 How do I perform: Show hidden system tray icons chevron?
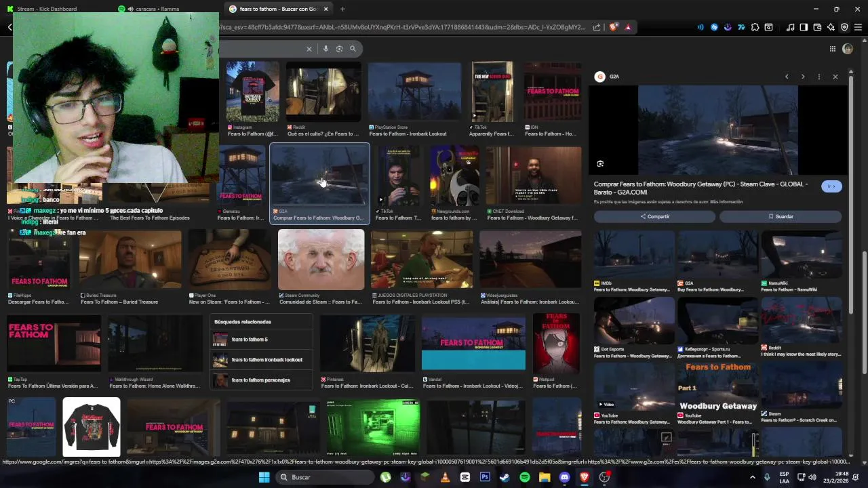752,477
